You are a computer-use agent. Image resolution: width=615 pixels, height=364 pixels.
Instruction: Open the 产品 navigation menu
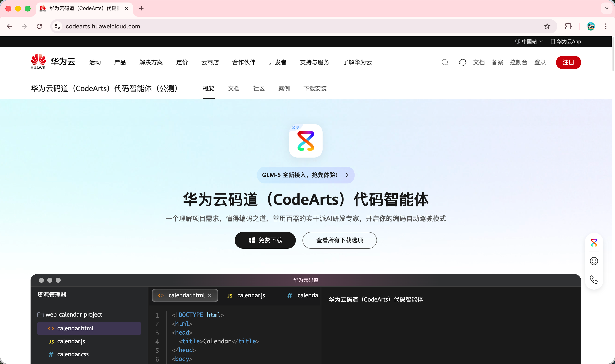click(x=120, y=62)
